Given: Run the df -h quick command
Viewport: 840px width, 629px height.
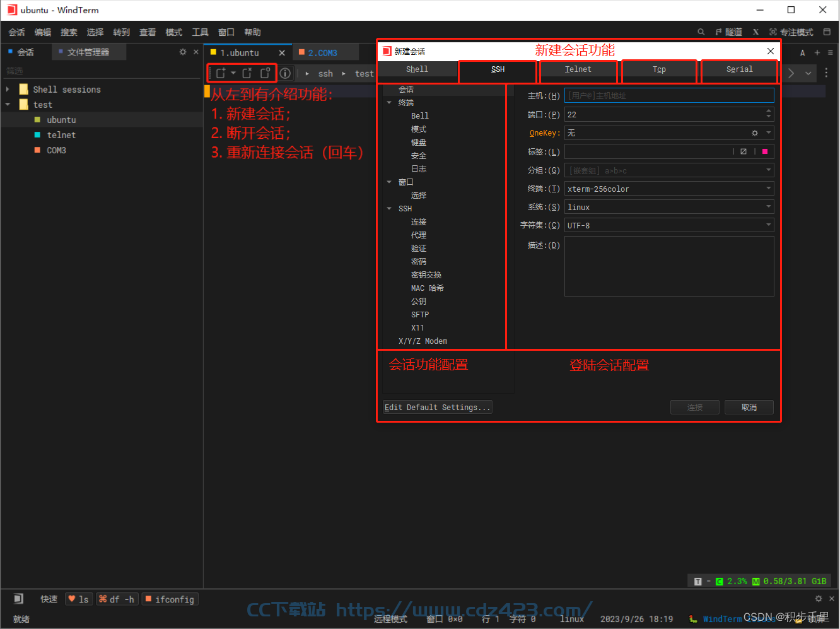Looking at the screenshot, I should 117,599.
